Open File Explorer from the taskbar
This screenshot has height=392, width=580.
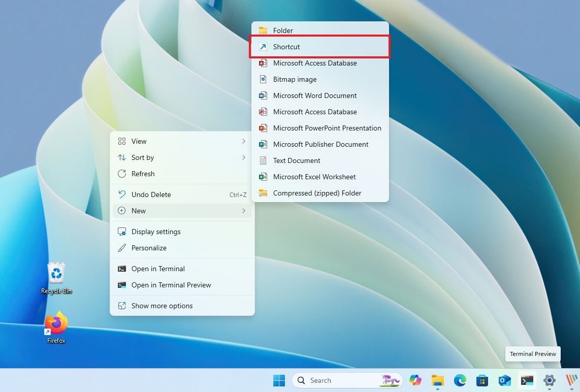tap(438, 380)
